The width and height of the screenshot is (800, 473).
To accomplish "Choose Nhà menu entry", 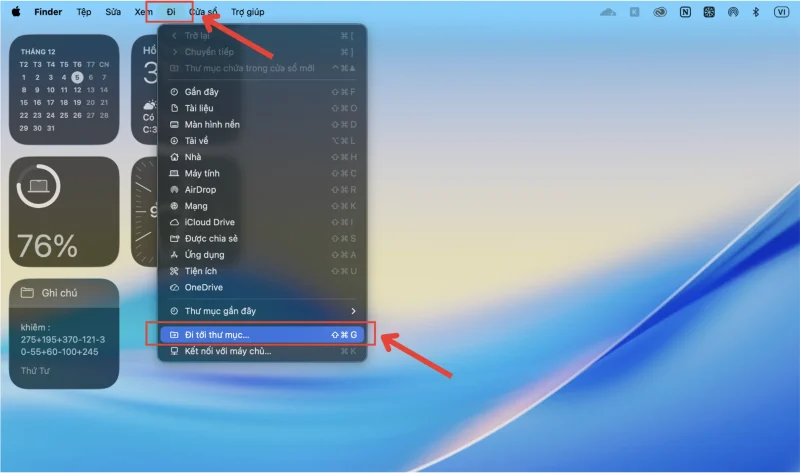I will (262, 157).
